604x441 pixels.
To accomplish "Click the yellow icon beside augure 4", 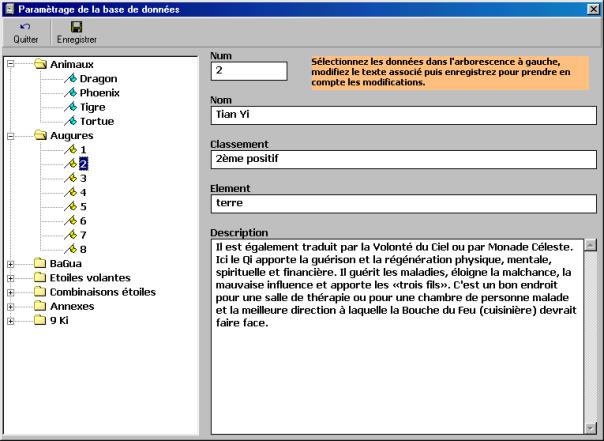I will [x=70, y=192].
